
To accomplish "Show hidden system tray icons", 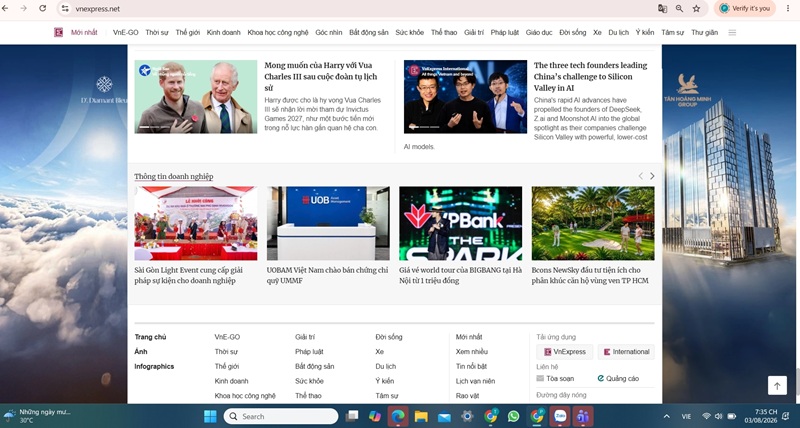I will pyautogui.click(x=666, y=416).
